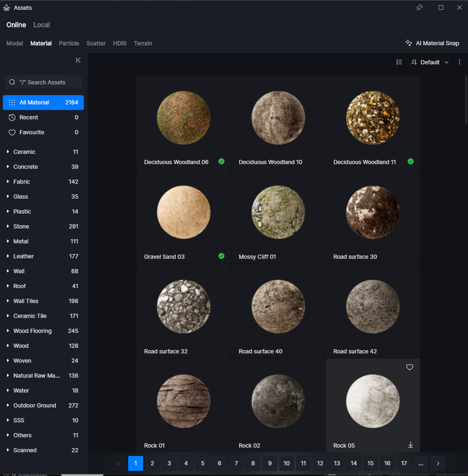Expand the Ceramic category arrow
This screenshot has width=468, height=476.
[x=8, y=152]
